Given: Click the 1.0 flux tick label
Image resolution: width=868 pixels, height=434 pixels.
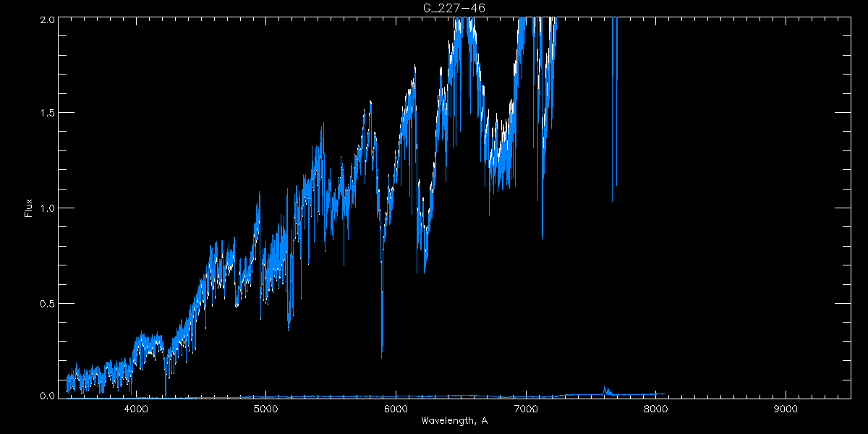Looking at the screenshot, I should [x=46, y=208].
